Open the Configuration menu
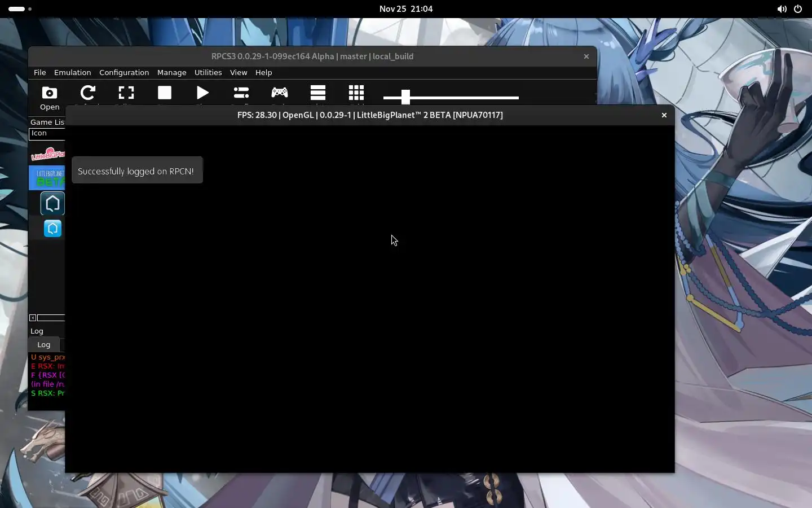Screen dimensions: 812x508 click(124, 72)
